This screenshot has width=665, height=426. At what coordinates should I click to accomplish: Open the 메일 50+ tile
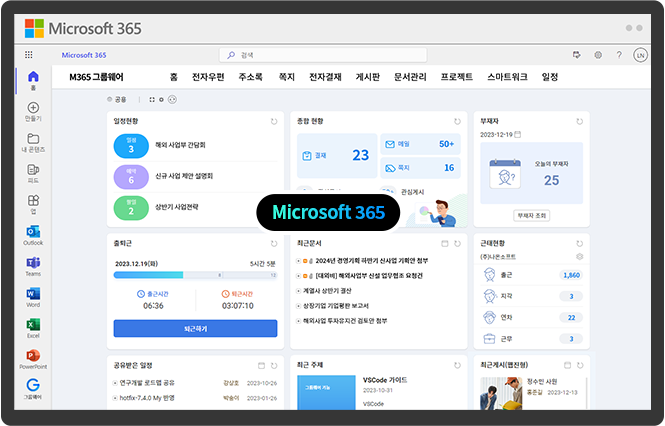420,144
